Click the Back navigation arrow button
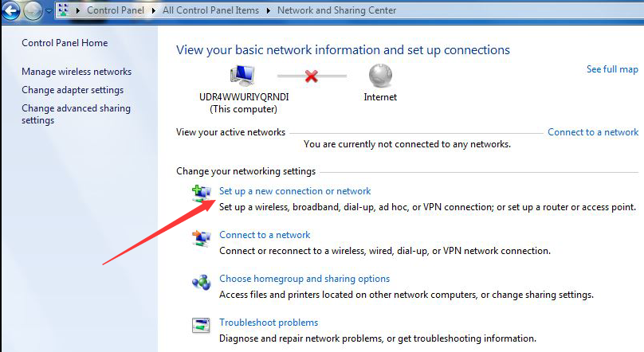This screenshot has height=352, width=644. [x=11, y=11]
